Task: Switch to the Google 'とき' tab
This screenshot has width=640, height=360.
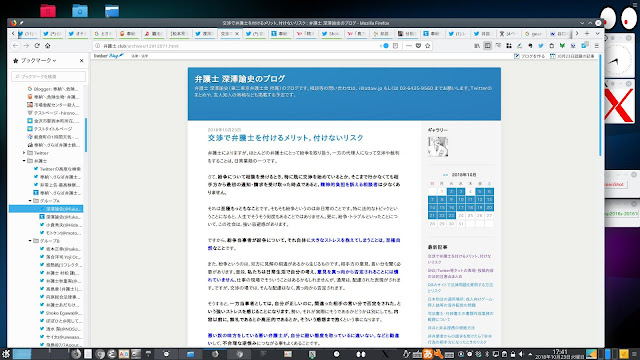Action: 103,34
